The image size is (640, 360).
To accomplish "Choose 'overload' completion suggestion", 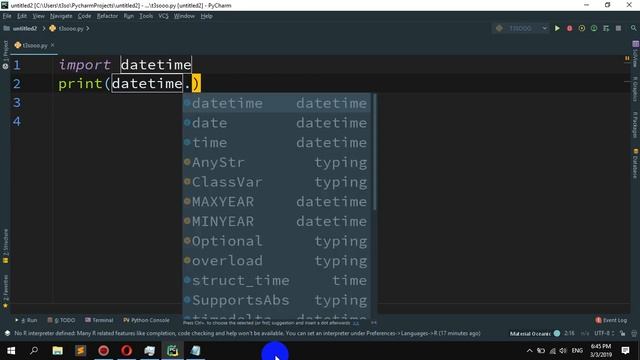I will tap(277, 261).
